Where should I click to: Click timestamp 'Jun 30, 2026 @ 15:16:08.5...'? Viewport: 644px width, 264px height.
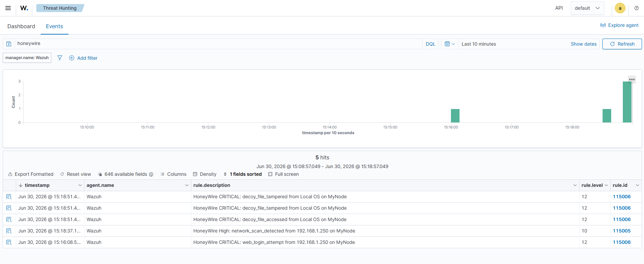click(x=49, y=242)
